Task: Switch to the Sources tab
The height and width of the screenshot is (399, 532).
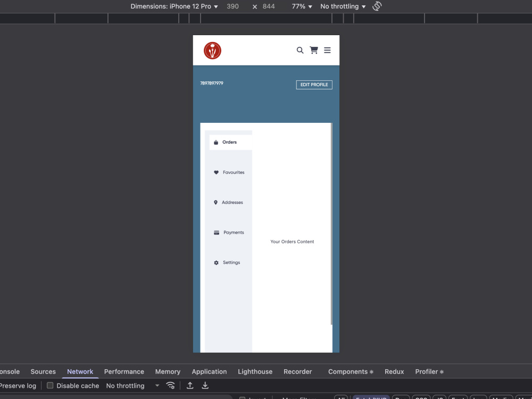Action: coord(43,371)
